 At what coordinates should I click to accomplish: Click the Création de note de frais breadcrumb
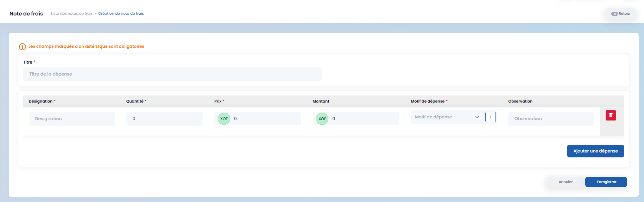[121, 14]
